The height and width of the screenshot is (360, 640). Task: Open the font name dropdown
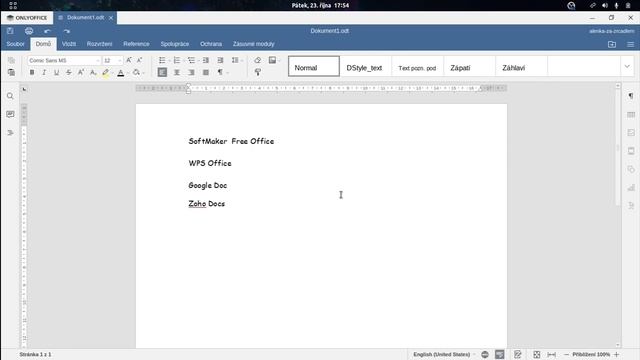(x=98, y=60)
